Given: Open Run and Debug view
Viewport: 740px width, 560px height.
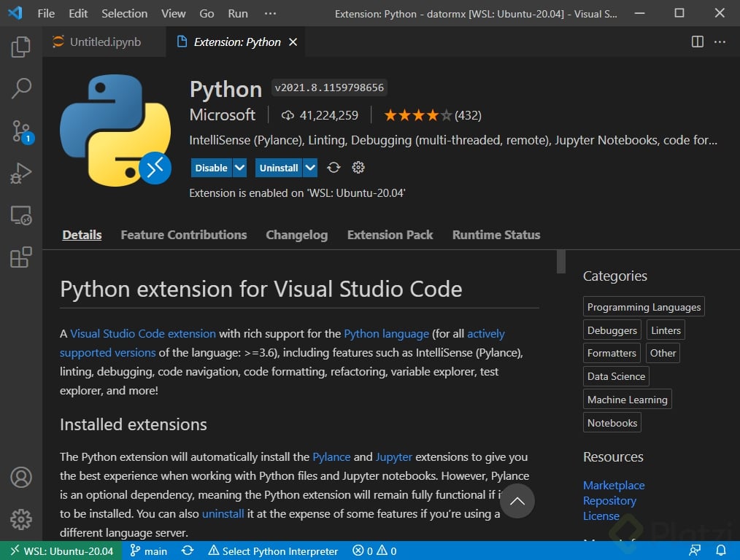Looking at the screenshot, I should (20, 173).
